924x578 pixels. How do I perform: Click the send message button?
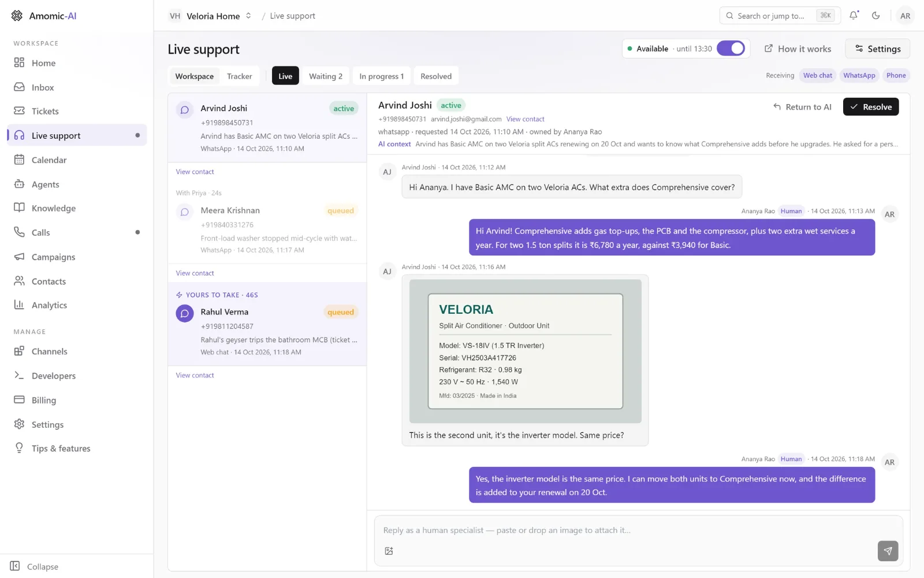click(x=888, y=551)
